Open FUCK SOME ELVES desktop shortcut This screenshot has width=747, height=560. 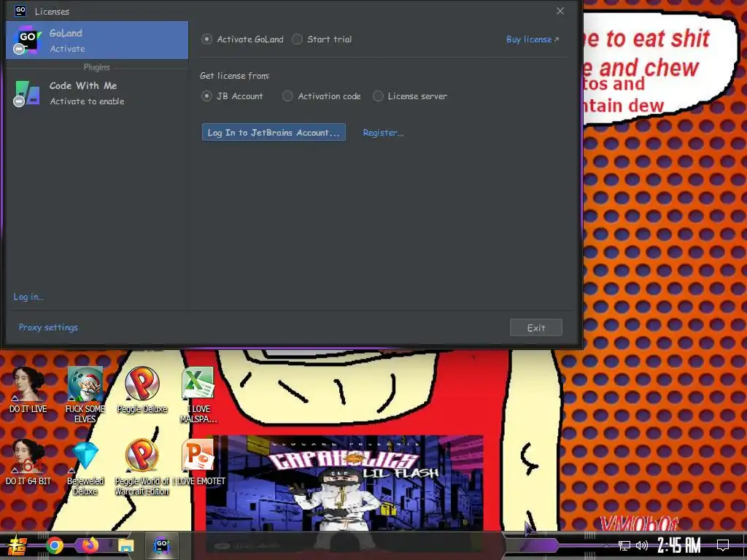point(85,394)
